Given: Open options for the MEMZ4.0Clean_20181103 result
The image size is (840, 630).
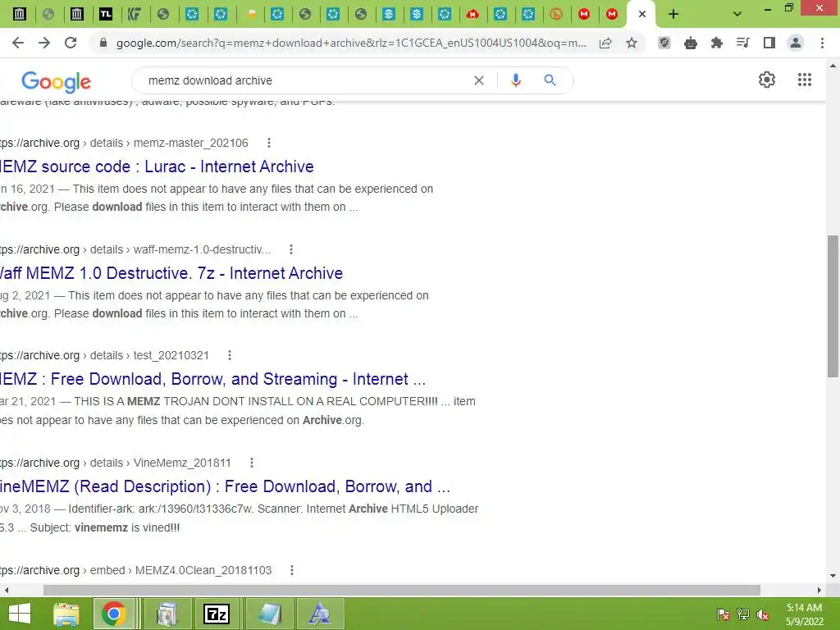Looking at the screenshot, I should 292,571.
